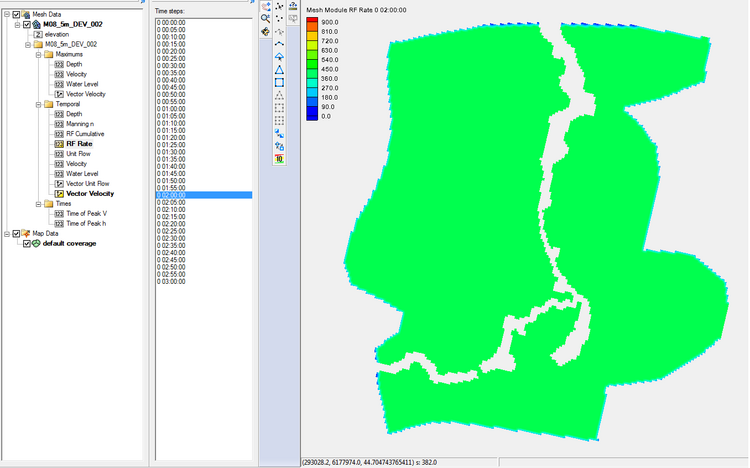The image size is (750, 468).
Task: Click the Select Quadrilateral element tool
Action: [x=279, y=83]
